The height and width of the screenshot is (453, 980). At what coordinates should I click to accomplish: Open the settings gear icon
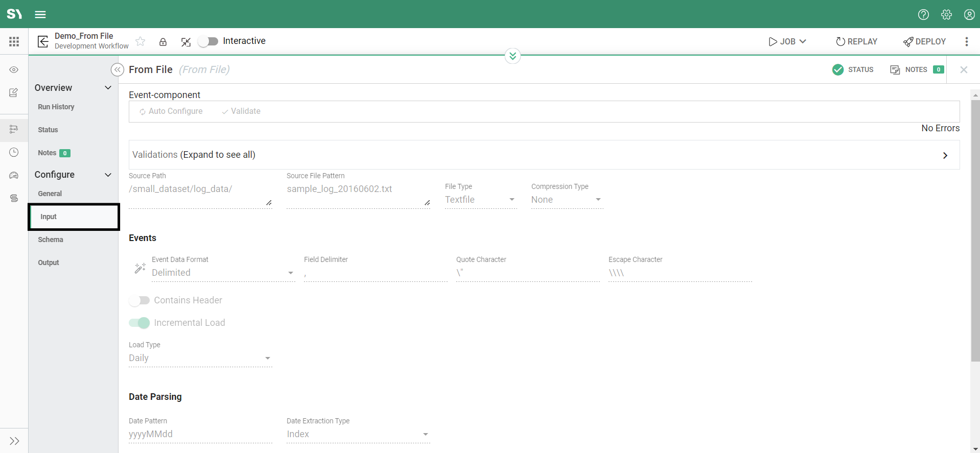[946, 14]
